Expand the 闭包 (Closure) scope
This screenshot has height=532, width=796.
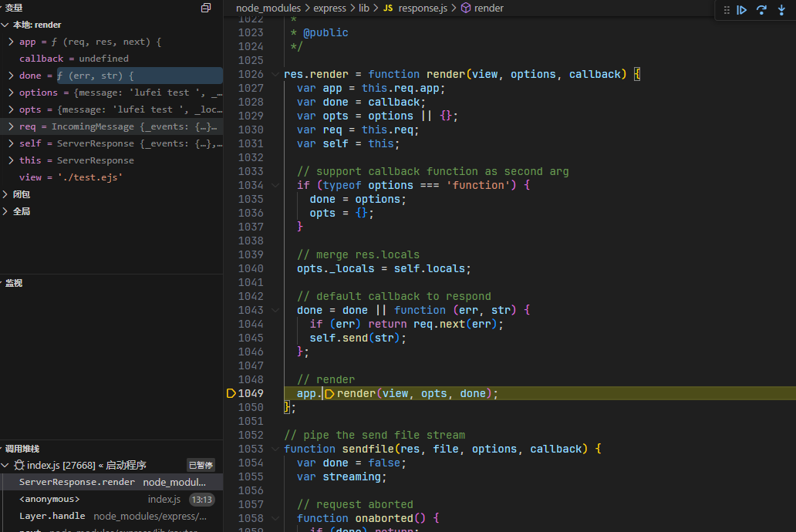(6, 194)
